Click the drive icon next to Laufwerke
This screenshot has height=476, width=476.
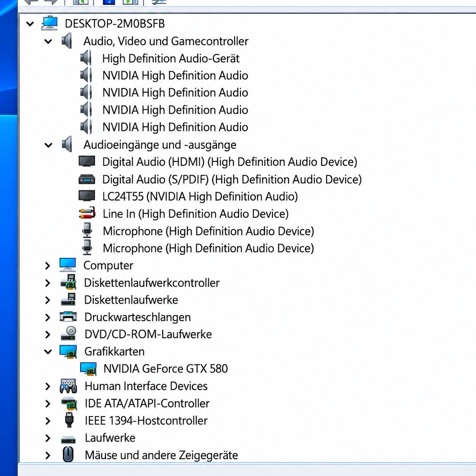[69, 440]
